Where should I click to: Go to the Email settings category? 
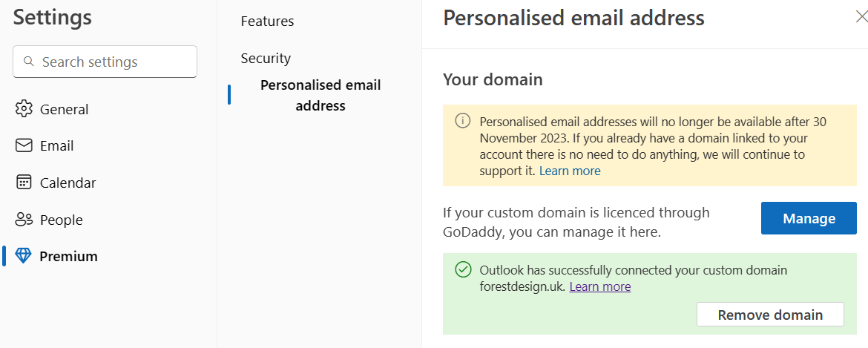(x=57, y=145)
